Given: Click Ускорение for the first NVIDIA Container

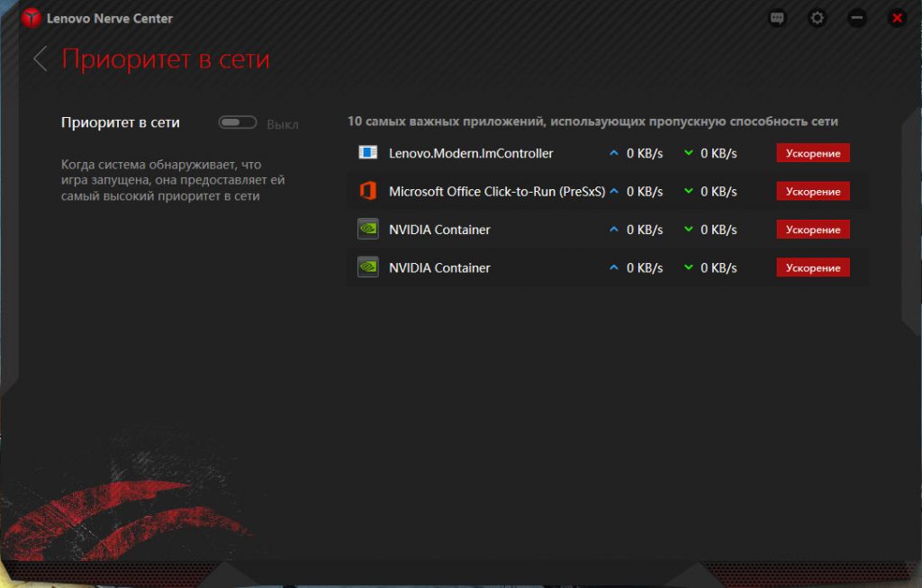Looking at the screenshot, I should [x=813, y=230].
